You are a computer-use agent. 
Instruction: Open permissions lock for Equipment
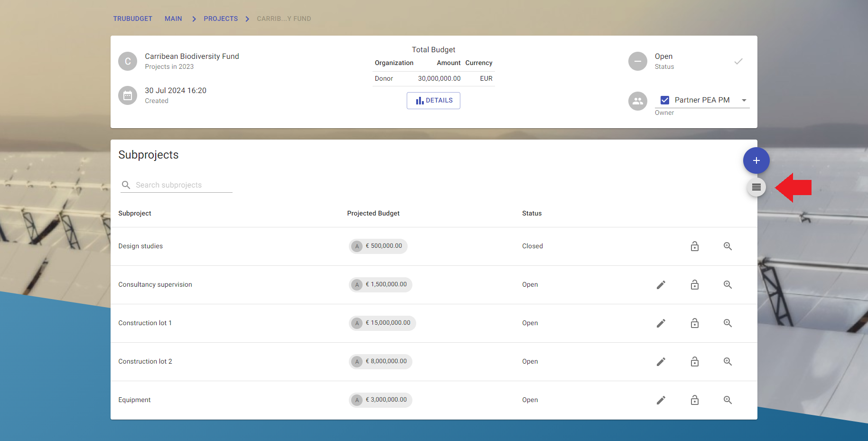pos(694,400)
